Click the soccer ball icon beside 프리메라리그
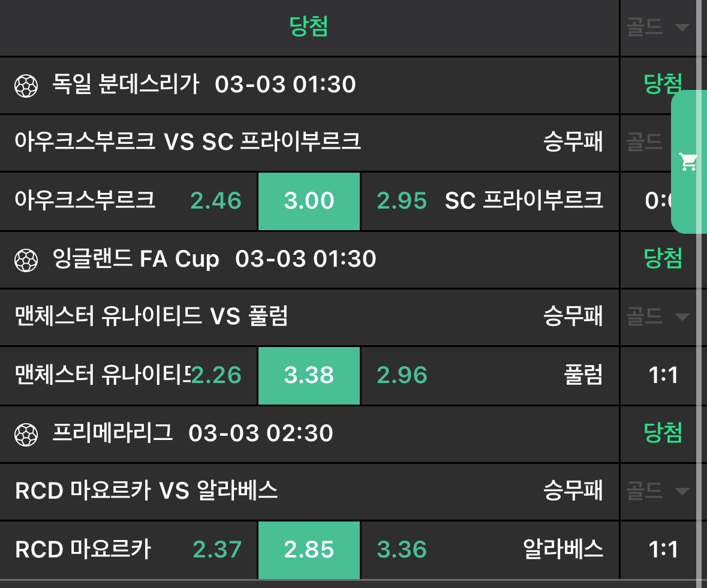Viewport: 707px width, 588px height. [x=26, y=434]
